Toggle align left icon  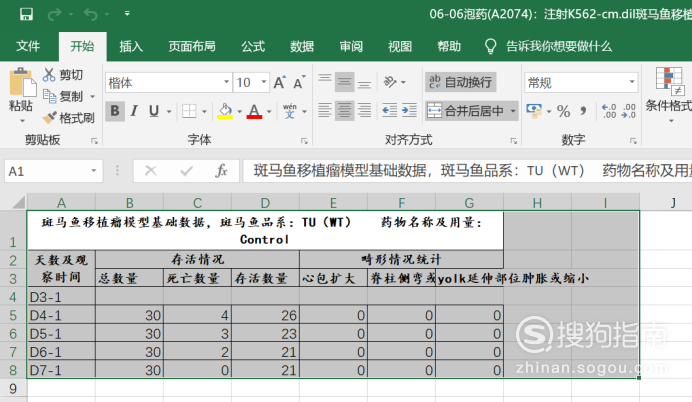[x=325, y=110]
